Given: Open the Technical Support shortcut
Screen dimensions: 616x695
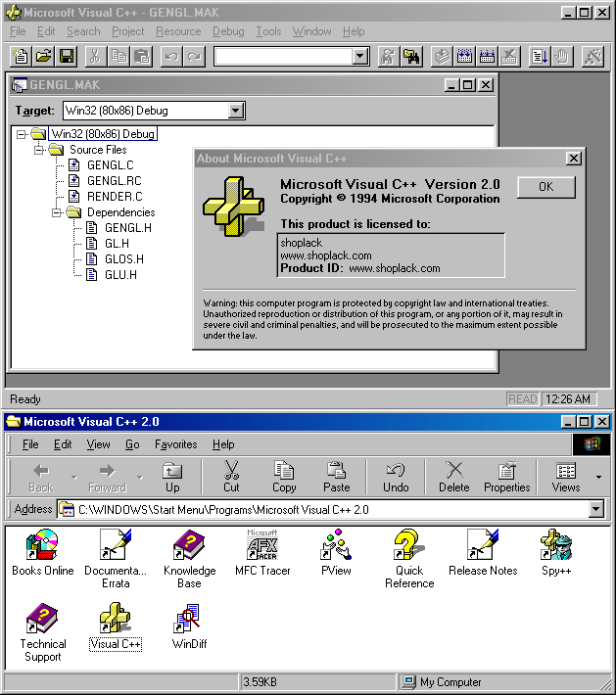Looking at the screenshot, I should 42,632.
